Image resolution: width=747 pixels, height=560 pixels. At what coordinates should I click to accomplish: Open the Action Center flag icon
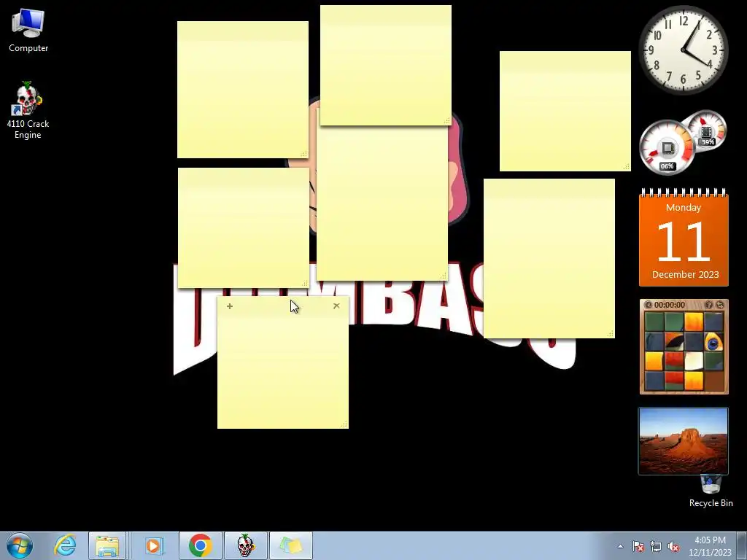tap(638, 546)
